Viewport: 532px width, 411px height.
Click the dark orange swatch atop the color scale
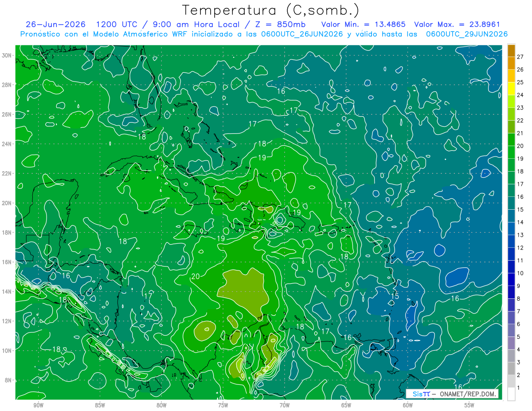(511, 50)
